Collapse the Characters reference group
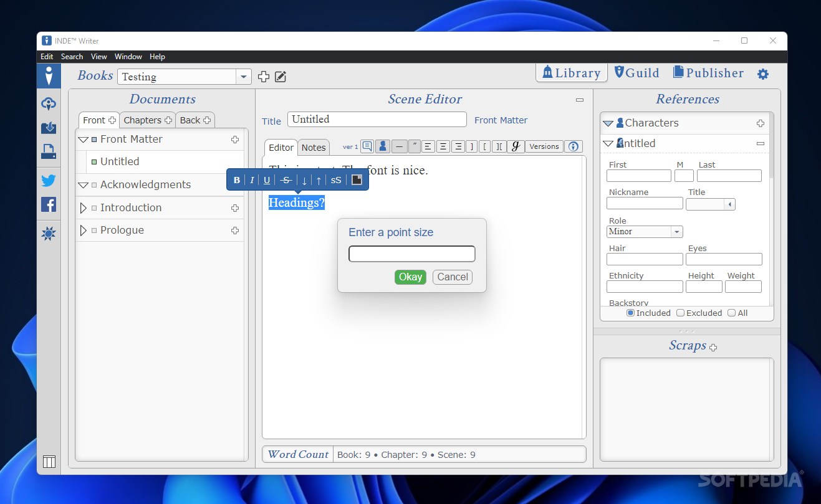Image resolution: width=821 pixels, height=504 pixels. (x=608, y=123)
